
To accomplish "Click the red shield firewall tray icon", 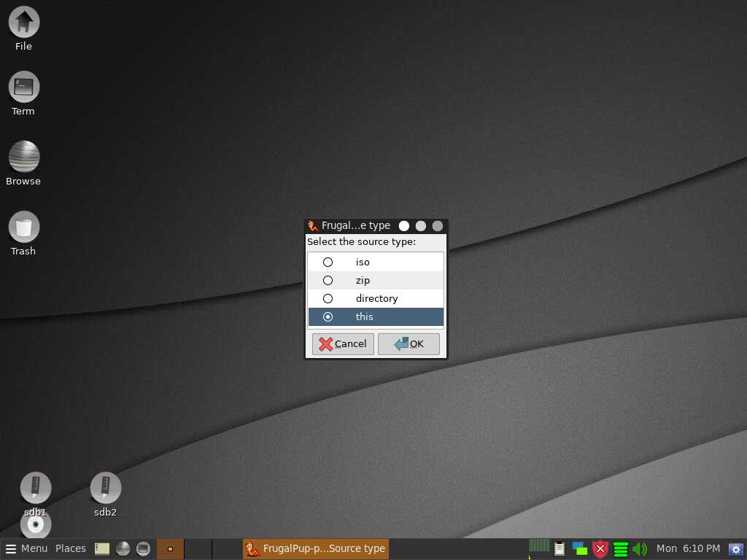I will coord(600,549).
